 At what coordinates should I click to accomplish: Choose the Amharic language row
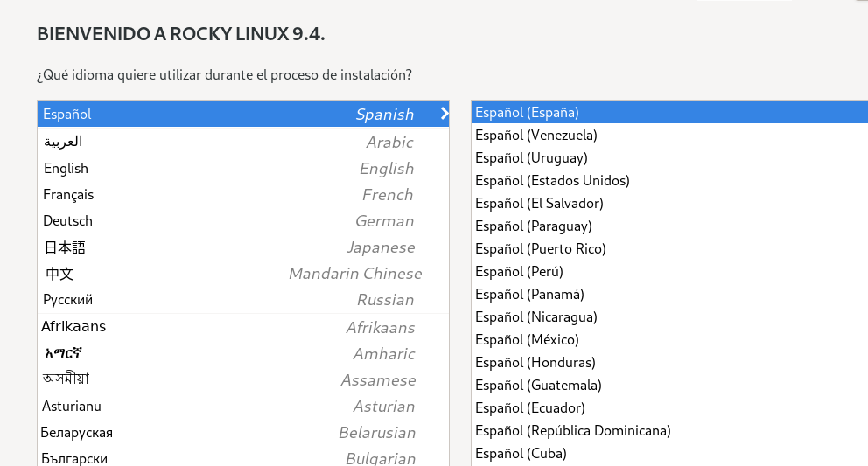[243, 353]
